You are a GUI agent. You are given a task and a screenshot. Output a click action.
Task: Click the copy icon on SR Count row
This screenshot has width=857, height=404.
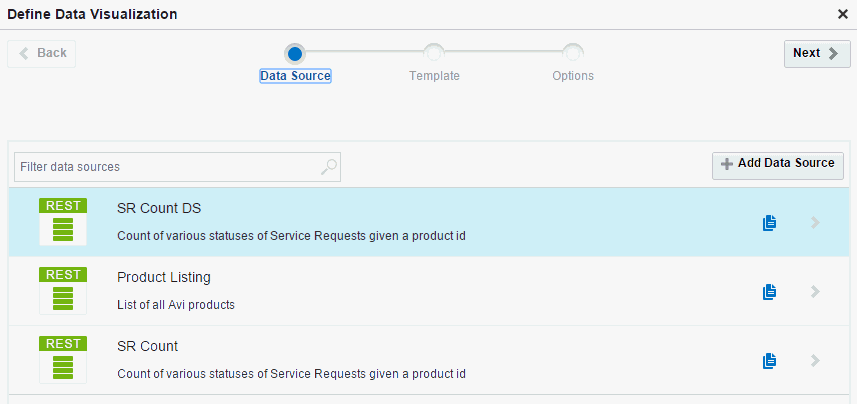(769, 361)
